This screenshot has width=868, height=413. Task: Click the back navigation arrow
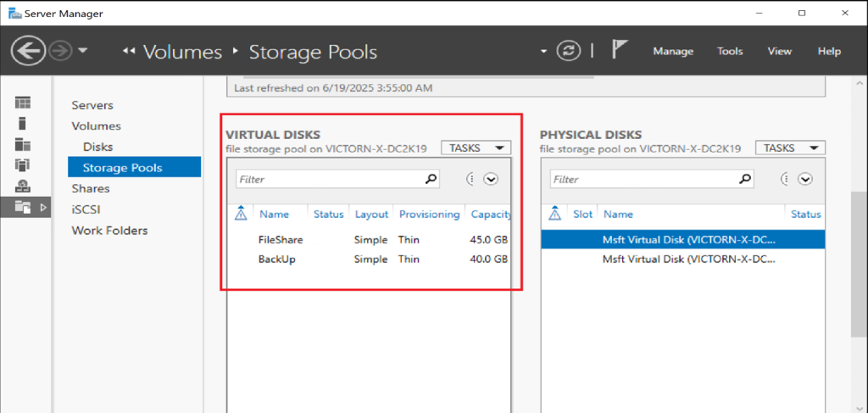pyautogui.click(x=28, y=51)
